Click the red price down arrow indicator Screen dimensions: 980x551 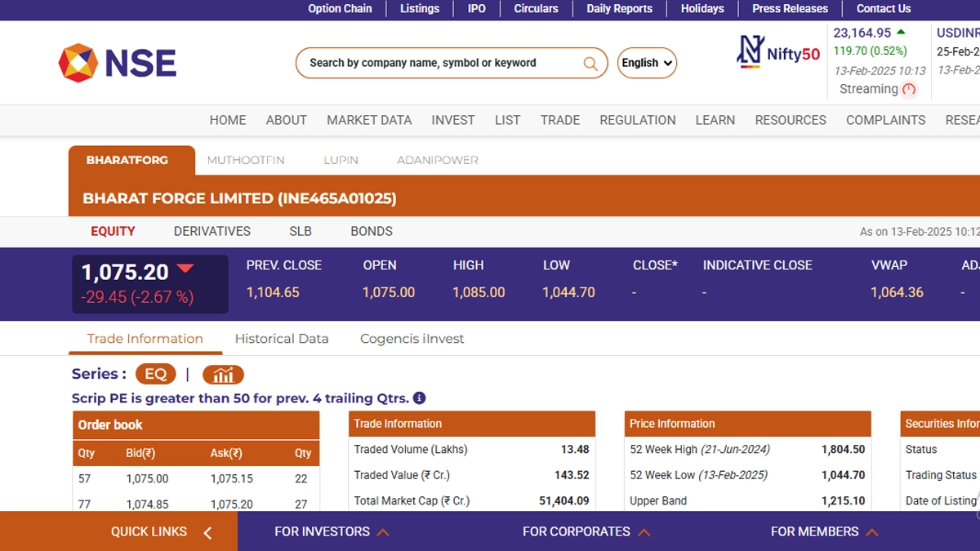[x=185, y=269]
